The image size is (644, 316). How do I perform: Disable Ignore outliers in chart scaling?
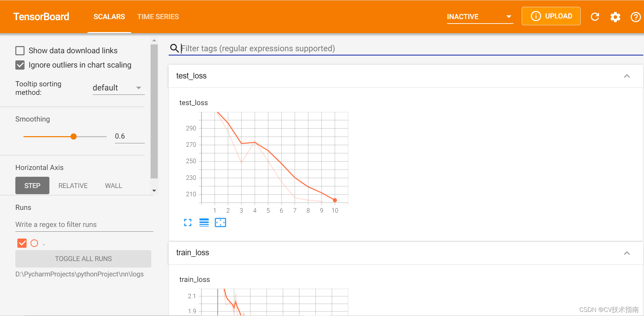[20, 65]
